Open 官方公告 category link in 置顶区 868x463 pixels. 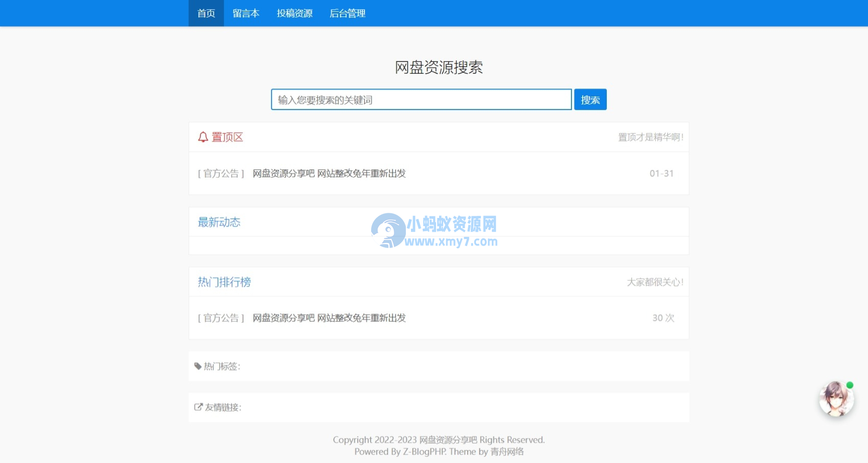[221, 173]
